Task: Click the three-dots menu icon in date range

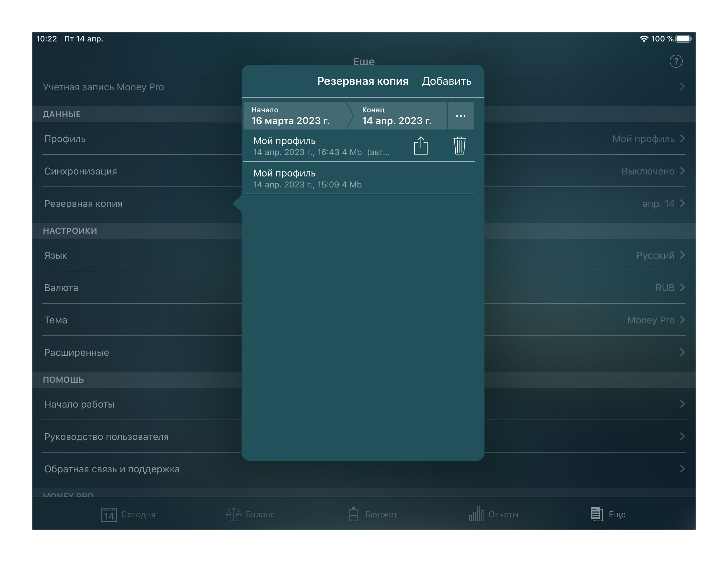Action: 461,116
